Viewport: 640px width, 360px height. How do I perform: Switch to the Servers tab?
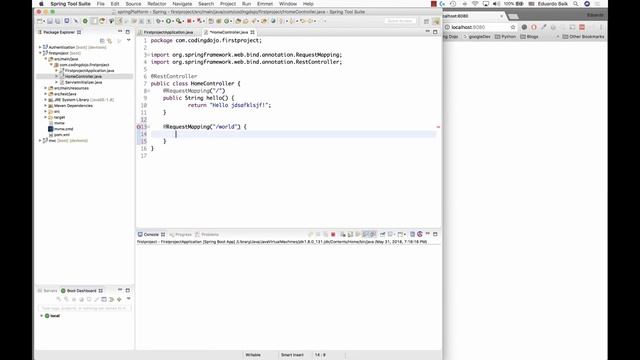pos(47,291)
